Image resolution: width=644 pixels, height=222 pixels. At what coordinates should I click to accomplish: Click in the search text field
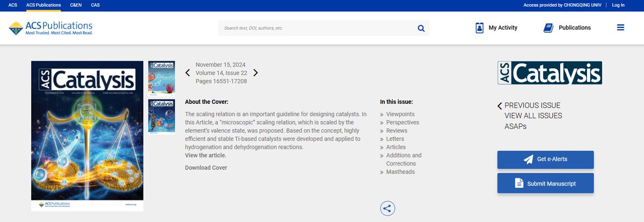(317, 28)
